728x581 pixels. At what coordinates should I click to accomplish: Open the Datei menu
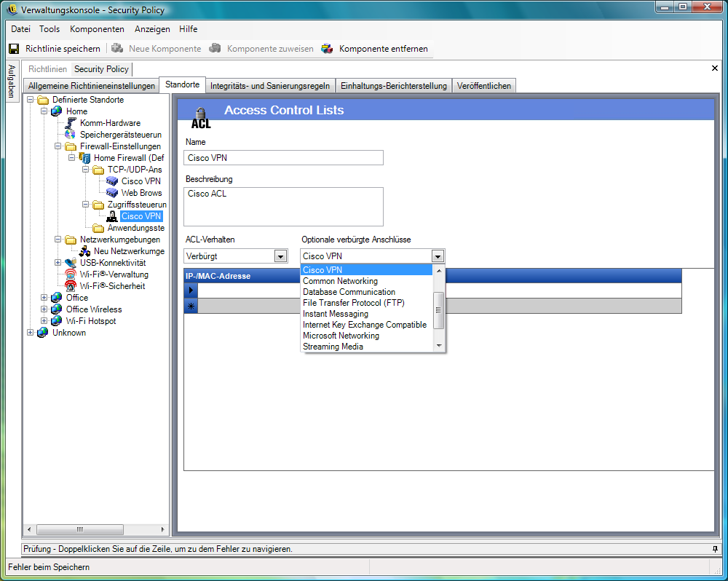[x=21, y=29]
